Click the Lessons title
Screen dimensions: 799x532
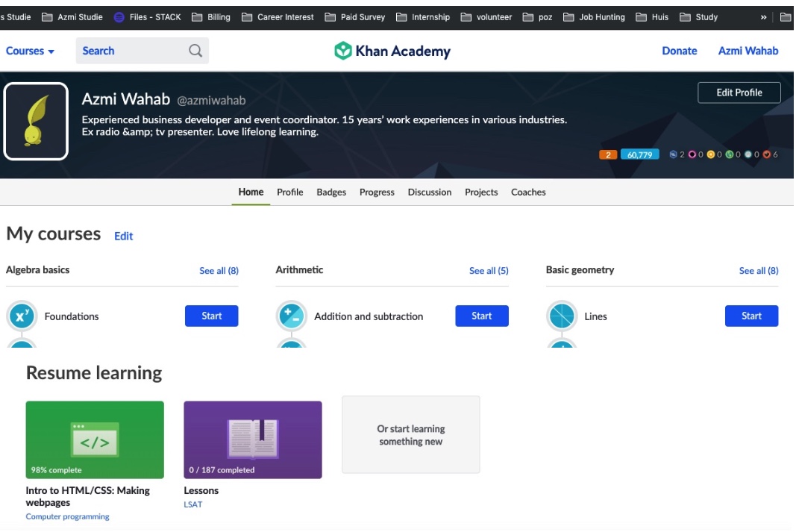tap(201, 490)
